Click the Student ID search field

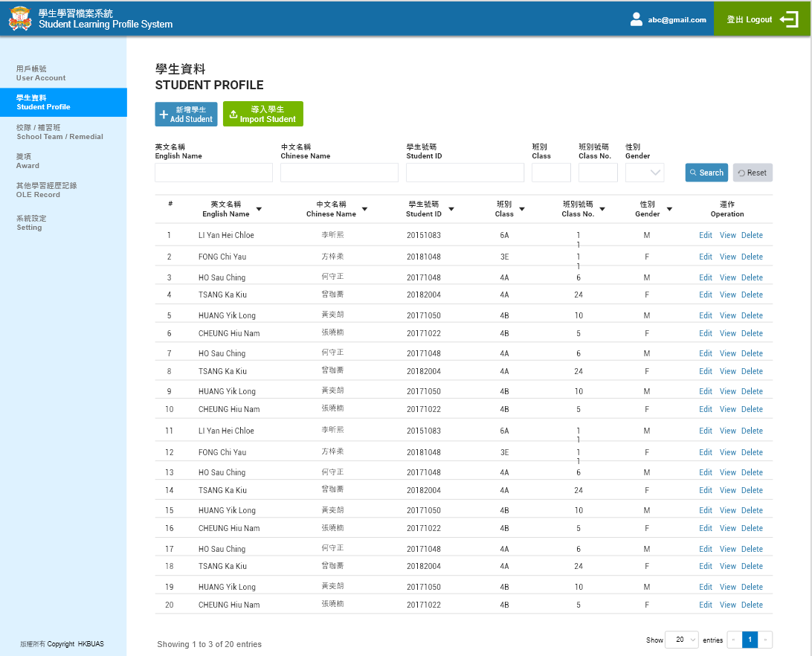[x=465, y=173]
